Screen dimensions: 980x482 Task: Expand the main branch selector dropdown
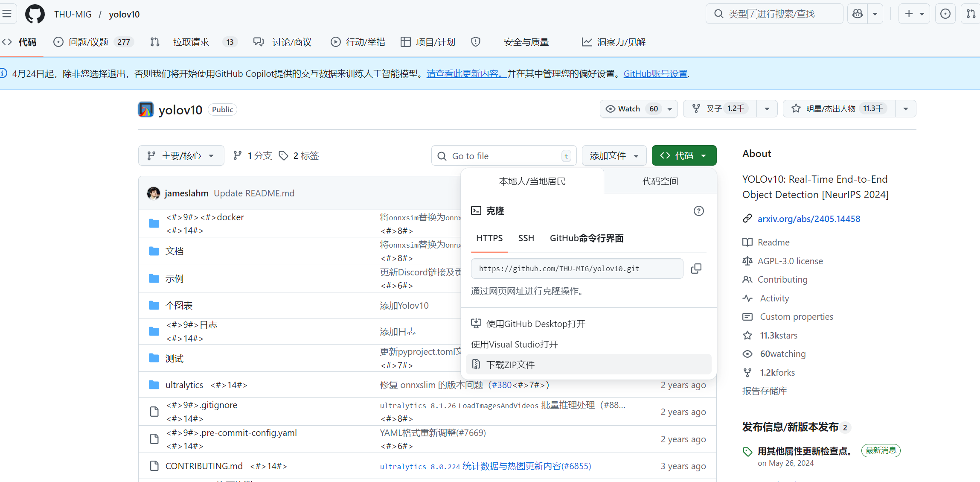[181, 156]
